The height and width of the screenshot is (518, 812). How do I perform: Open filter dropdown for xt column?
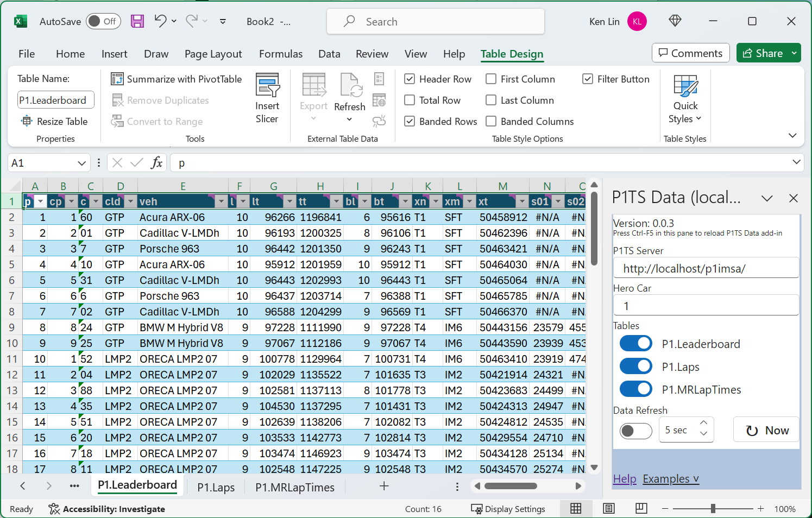tap(522, 201)
